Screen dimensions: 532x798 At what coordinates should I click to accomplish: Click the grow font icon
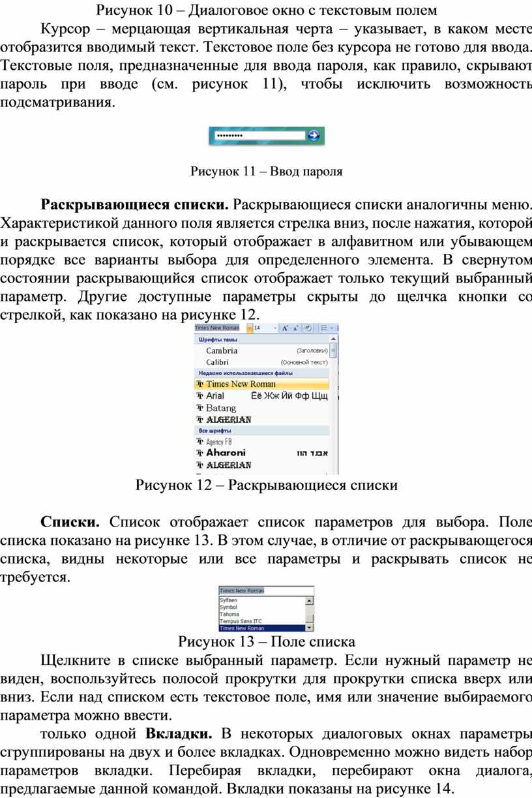click(x=285, y=328)
